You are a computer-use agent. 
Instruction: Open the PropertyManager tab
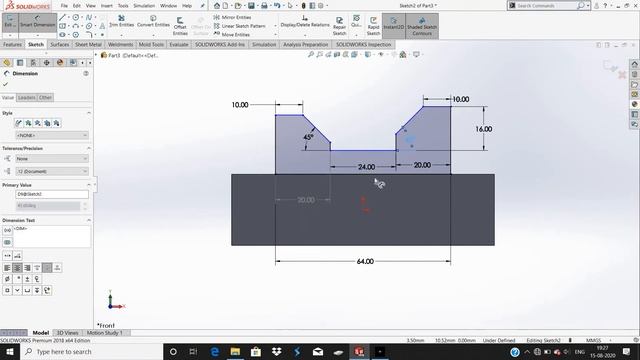(x=20, y=62)
